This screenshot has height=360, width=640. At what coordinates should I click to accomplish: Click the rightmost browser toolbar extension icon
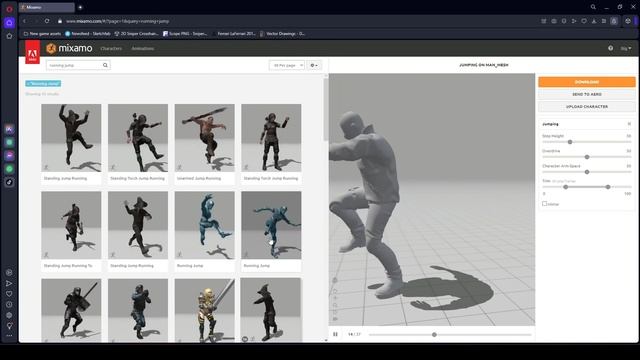(628, 21)
